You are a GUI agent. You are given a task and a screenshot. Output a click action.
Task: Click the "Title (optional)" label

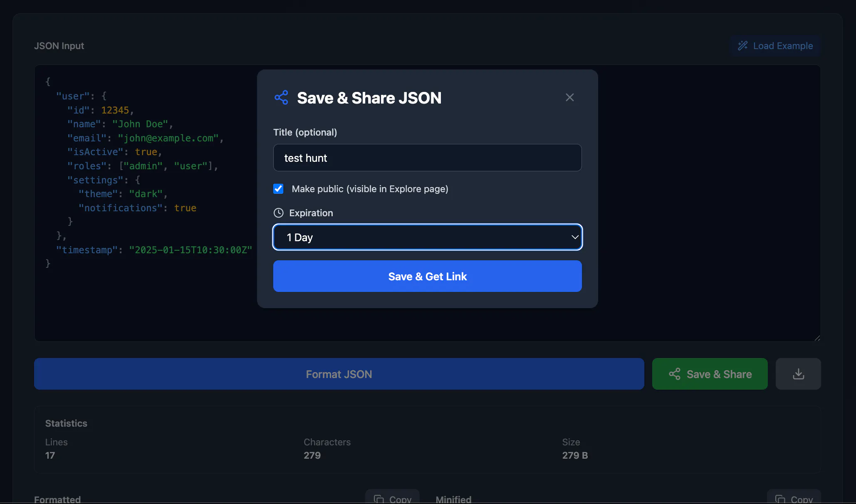point(305,132)
